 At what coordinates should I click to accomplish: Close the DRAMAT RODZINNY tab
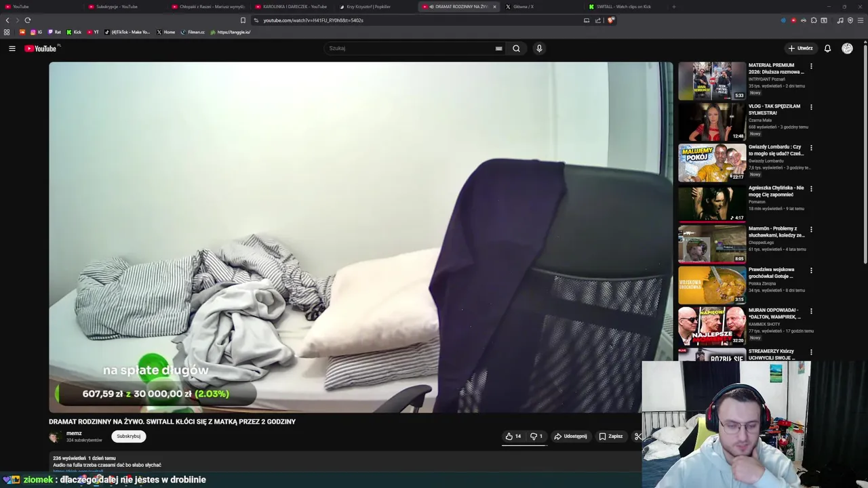[494, 7]
